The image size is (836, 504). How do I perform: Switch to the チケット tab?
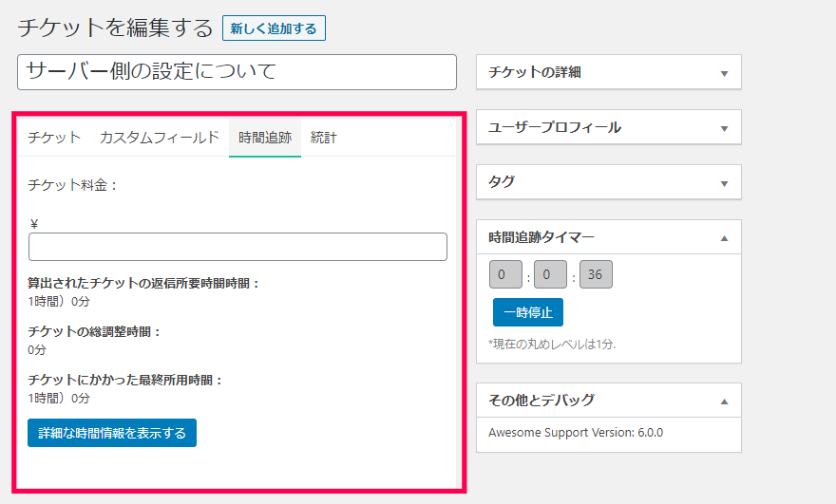(54, 138)
